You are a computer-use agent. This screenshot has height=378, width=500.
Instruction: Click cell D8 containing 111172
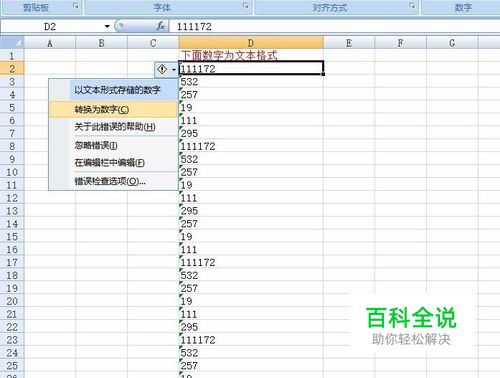click(x=251, y=146)
